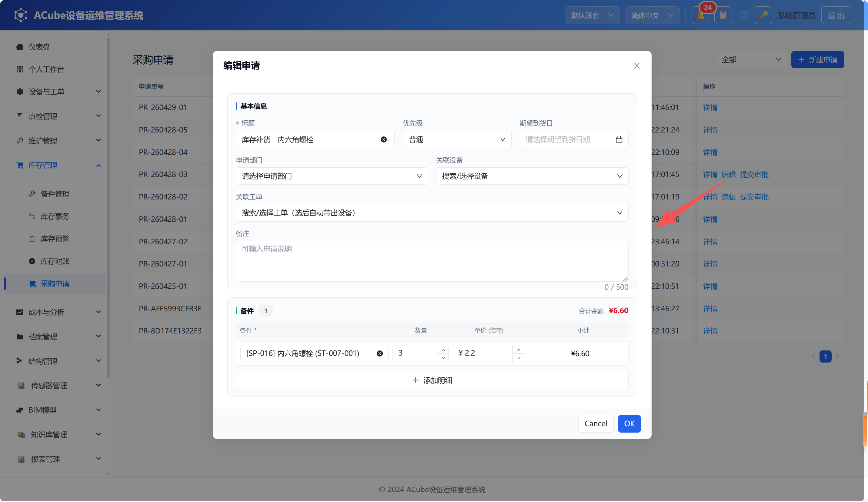The height and width of the screenshot is (502, 868).
Task: Open 库存预警 submenu item
Action: (x=55, y=239)
